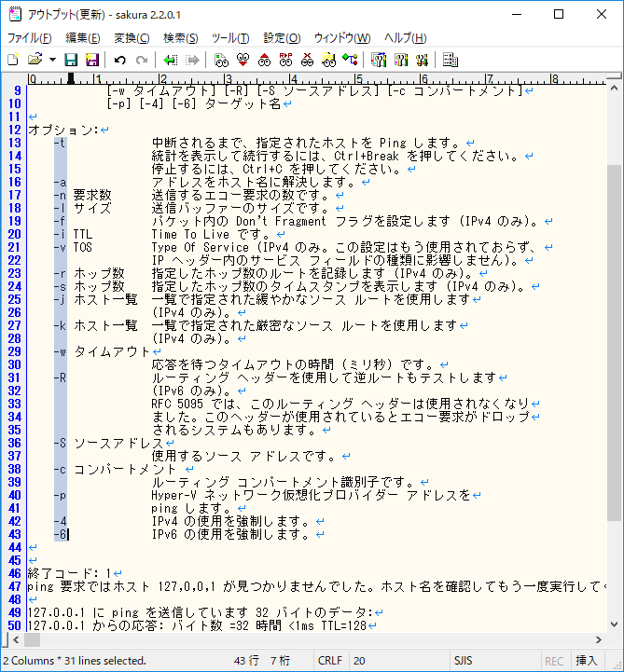
Task: Click '127.0.0.1 からの応答' on line 50
Action: [x=92, y=625]
